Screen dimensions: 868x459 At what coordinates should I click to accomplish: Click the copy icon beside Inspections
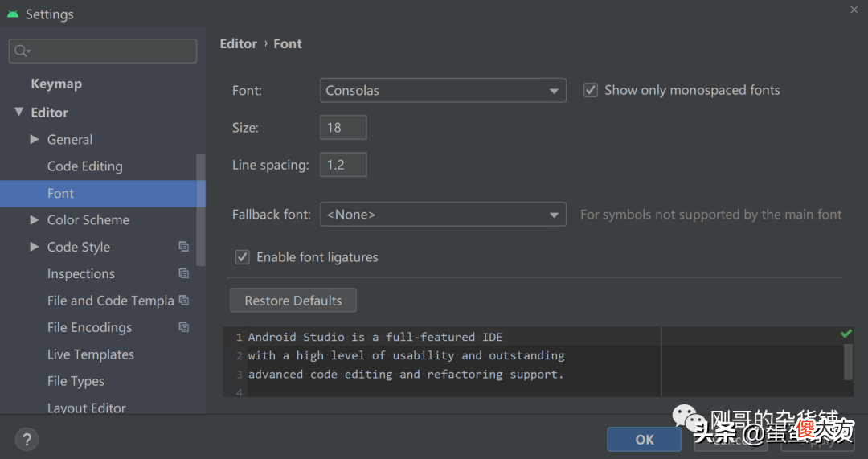click(x=184, y=273)
